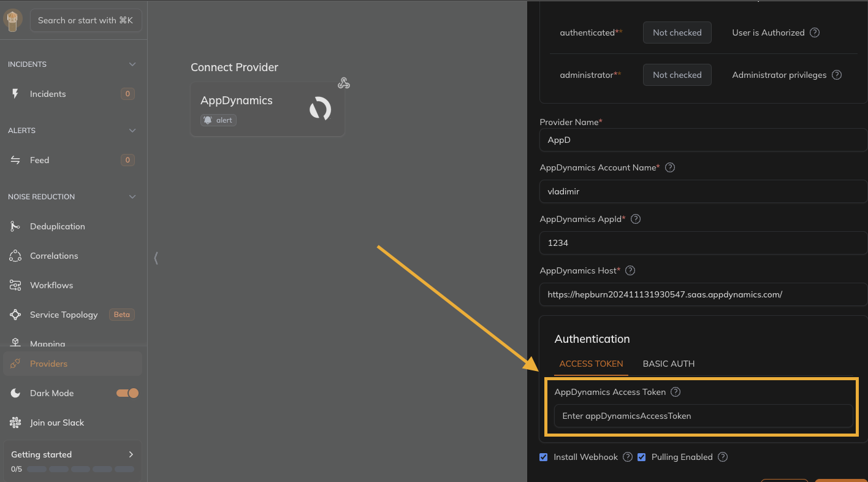Go to Deduplication in sidebar

click(72, 226)
